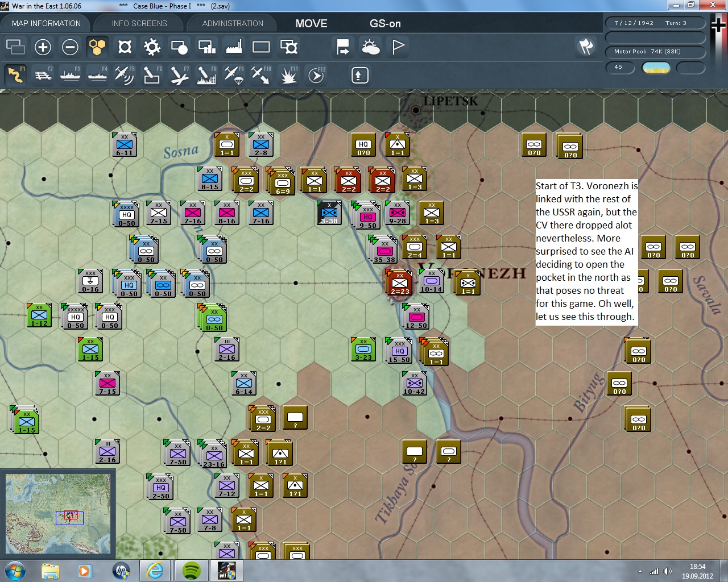
Task: Click the flag with arrow icon
Action: (343, 47)
